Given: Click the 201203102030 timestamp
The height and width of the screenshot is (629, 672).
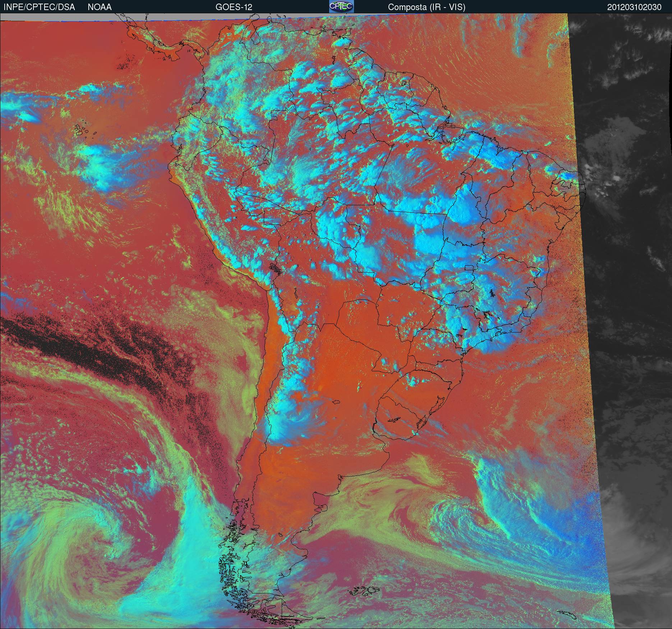Looking at the screenshot, I should click(634, 7).
